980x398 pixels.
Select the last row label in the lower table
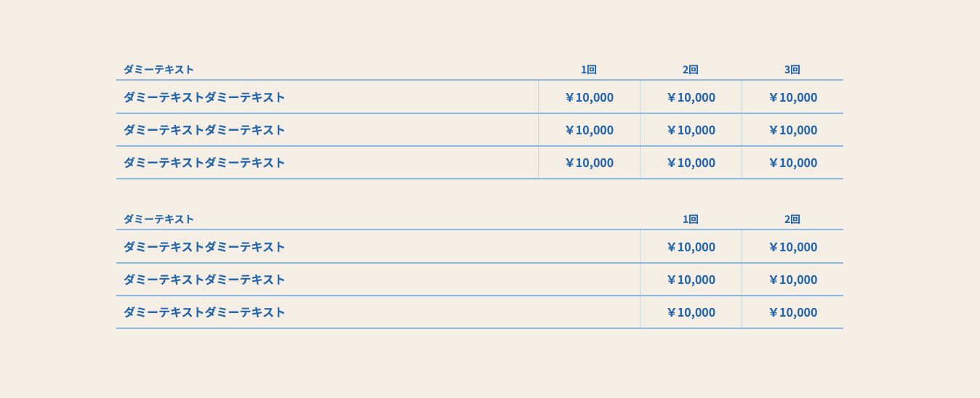(204, 312)
